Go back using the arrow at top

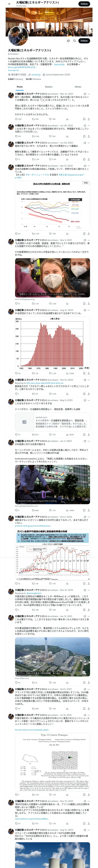tap(9, 4)
